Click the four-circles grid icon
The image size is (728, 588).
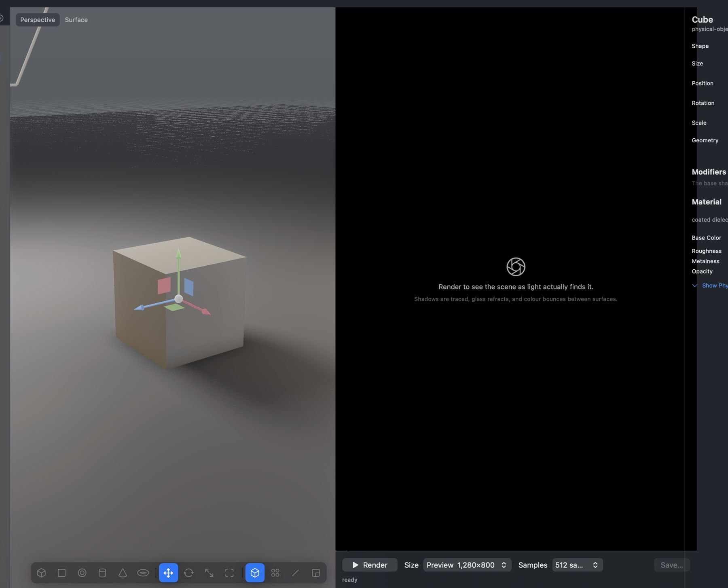[275, 573]
